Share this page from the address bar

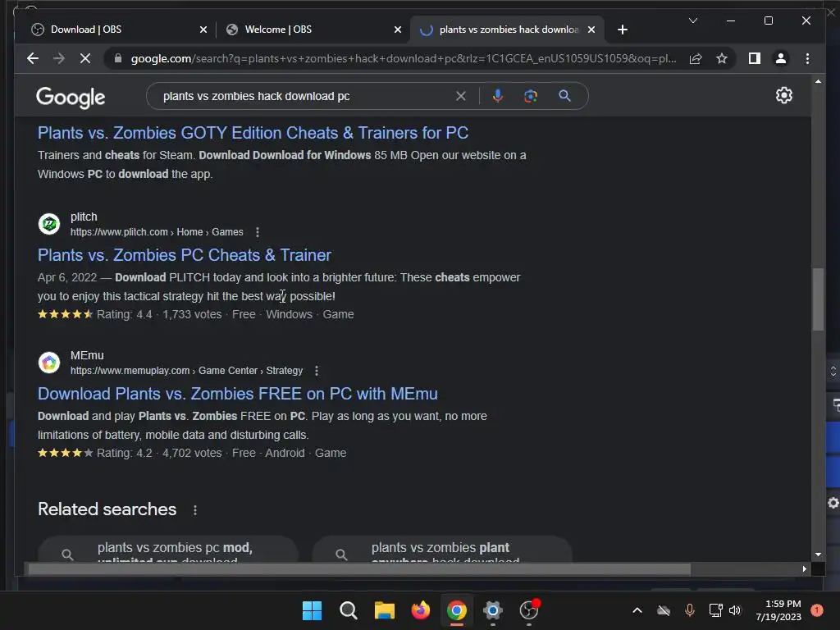pyautogui.click(x=696, y=58)
